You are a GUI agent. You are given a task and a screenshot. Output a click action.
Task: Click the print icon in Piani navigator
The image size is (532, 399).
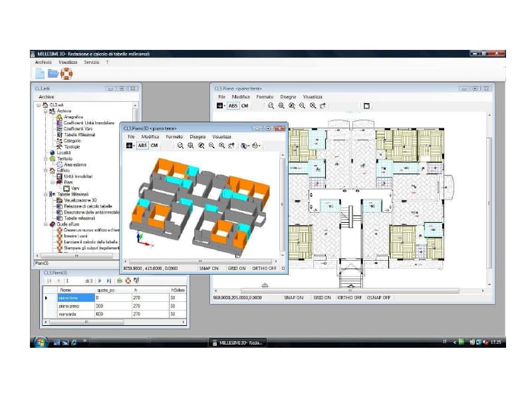pyautogui.click(x=120, y=281)
